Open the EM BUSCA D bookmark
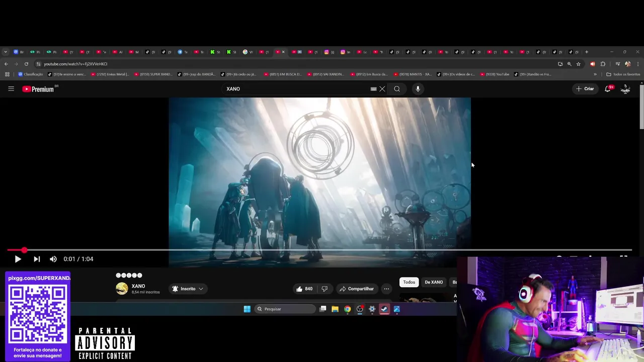Viewport: 644px width, 362px height. pos(283,74)
